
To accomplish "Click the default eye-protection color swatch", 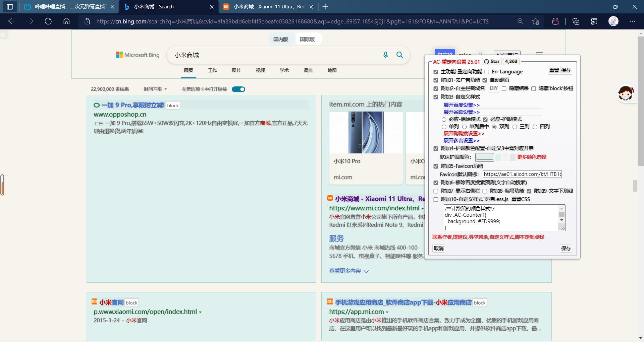I will point(485,157).
